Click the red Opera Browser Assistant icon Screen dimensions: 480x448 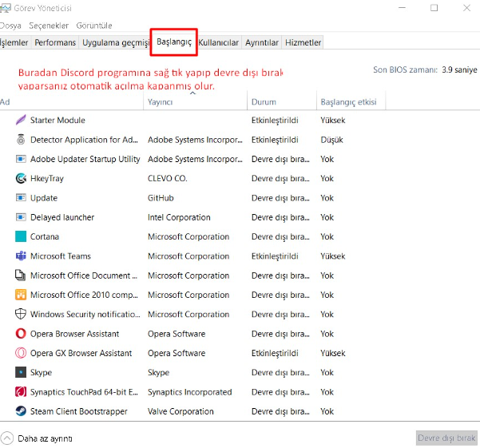[x=21, y=334]
